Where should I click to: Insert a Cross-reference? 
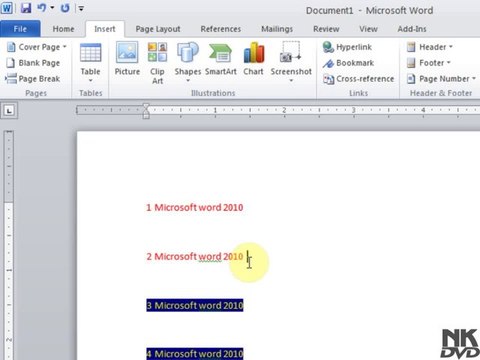point(358,79)
